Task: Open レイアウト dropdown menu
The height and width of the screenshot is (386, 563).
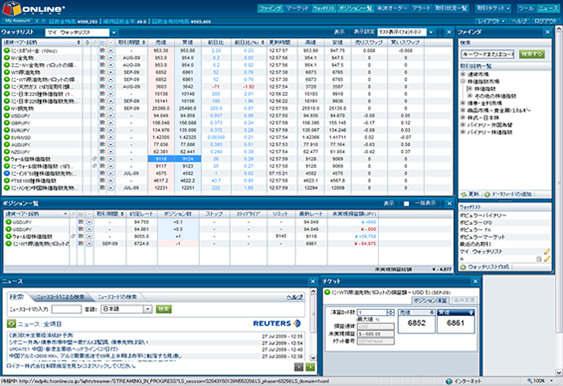Action: click(x=490, y=21)
